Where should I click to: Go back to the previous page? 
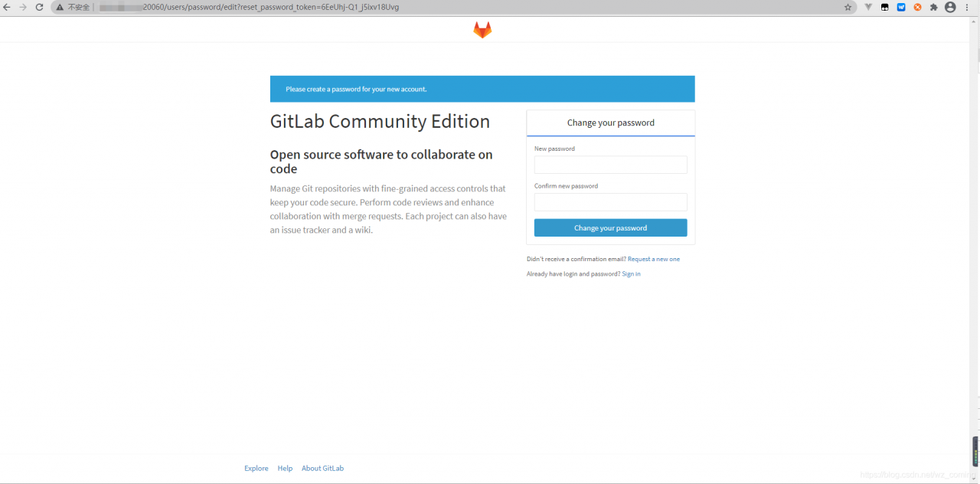coord(8,7)
